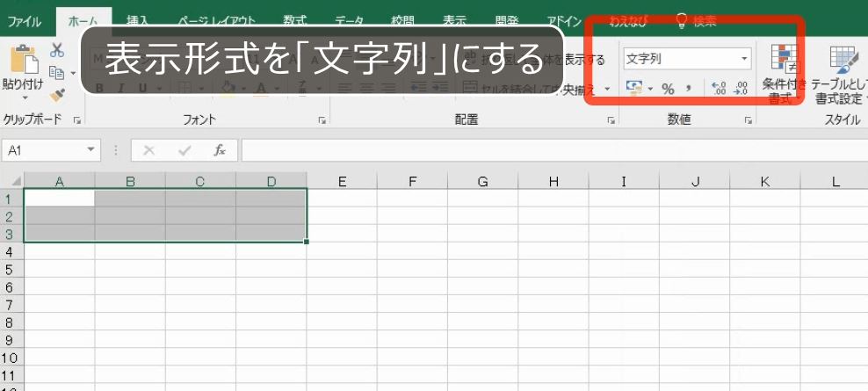Cut selection with the scissors icon
Image resolution: width=868 pixels, height=391 pixels.
click(57, 50)
